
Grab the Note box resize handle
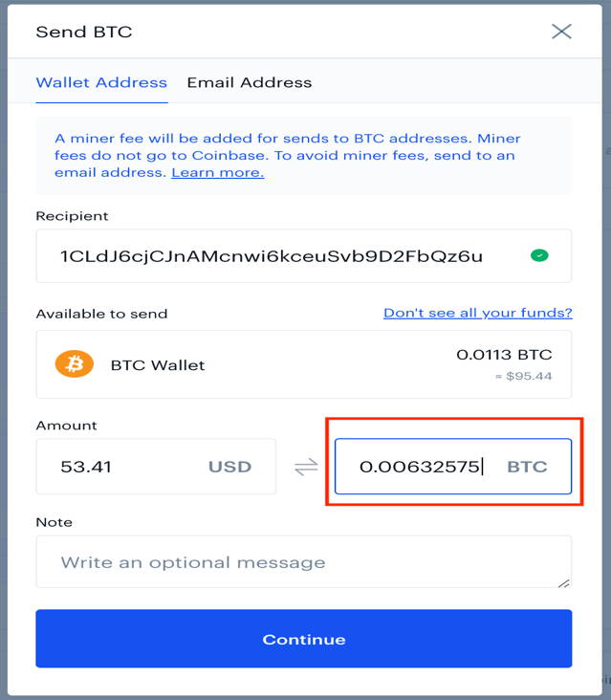click(564, 582)
